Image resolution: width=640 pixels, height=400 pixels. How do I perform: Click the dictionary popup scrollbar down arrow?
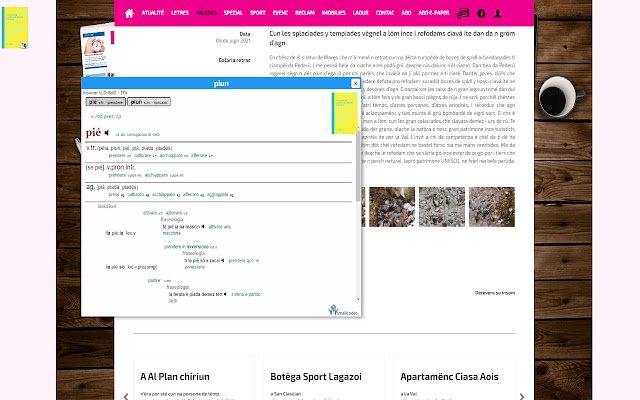[358, 299]
